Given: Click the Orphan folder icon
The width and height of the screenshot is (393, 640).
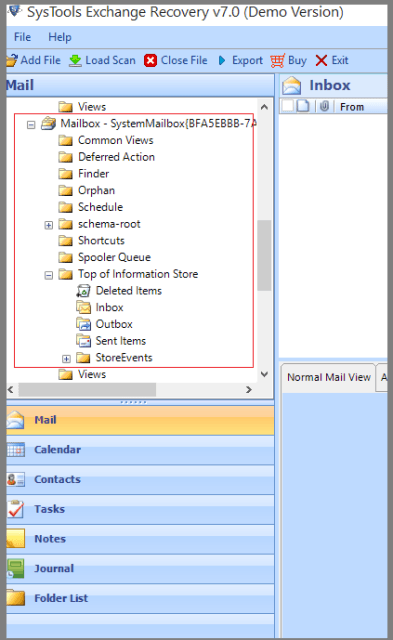Looking at the screenshot, I should pos(65,191).
